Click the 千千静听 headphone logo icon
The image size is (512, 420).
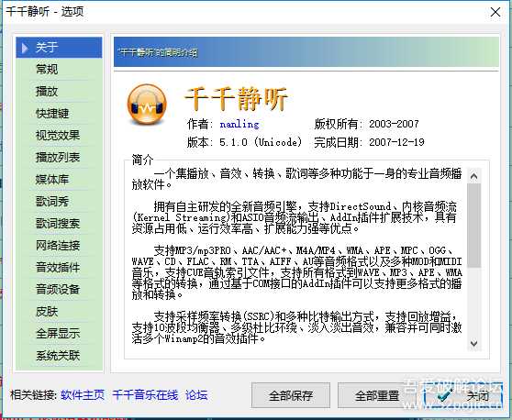147,105
